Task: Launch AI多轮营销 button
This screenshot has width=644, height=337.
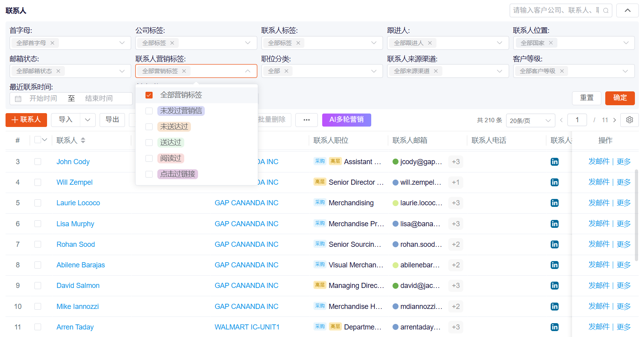Action: click(x=346, y=120)
